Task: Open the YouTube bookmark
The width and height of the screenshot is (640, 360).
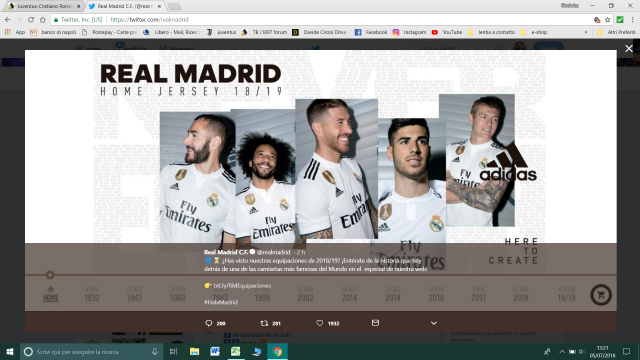Action: click(x=447, y=32)
